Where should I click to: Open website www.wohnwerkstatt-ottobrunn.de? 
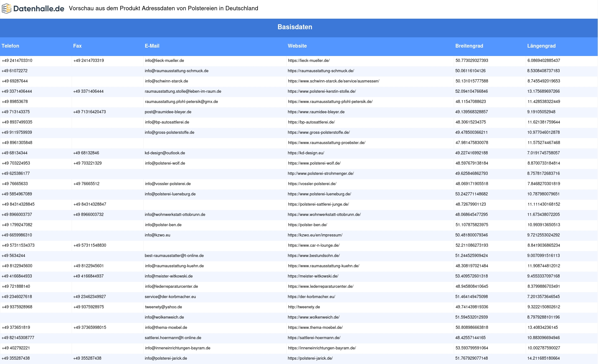point(324,215)
